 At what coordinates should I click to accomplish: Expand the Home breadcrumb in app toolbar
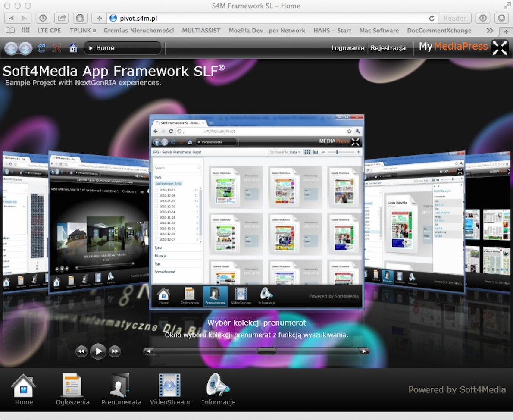pos(122,48)
